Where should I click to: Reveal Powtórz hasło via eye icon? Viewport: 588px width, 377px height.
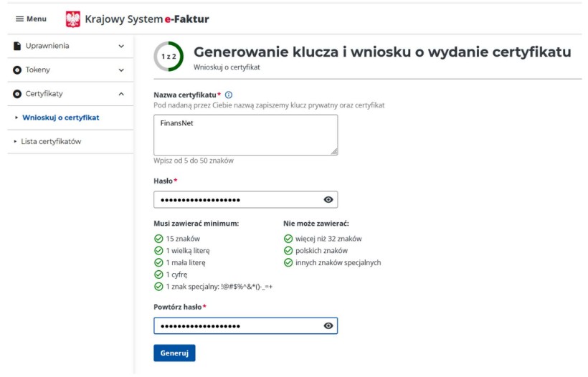[328, 325]
